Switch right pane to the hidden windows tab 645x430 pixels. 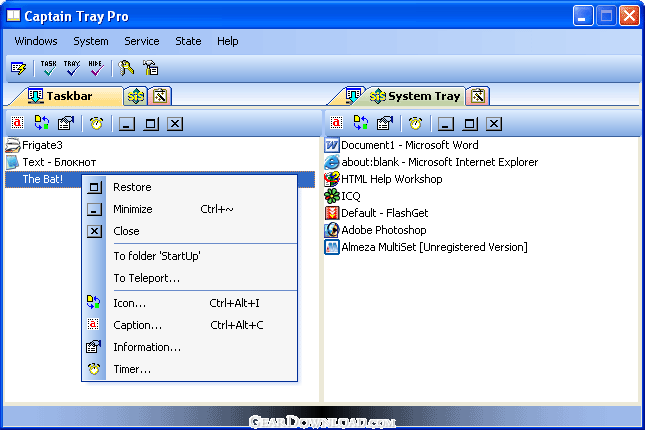click(478, 96)
